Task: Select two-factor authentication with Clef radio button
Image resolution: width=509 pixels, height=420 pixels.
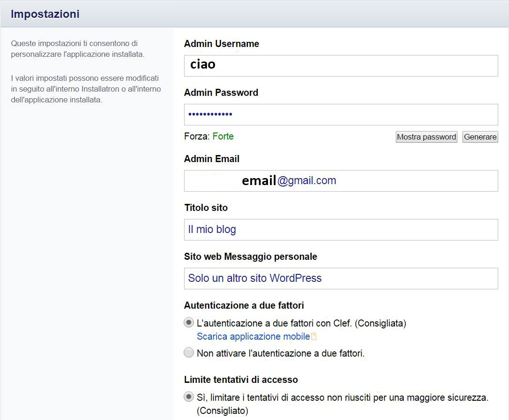Action: 189,323
